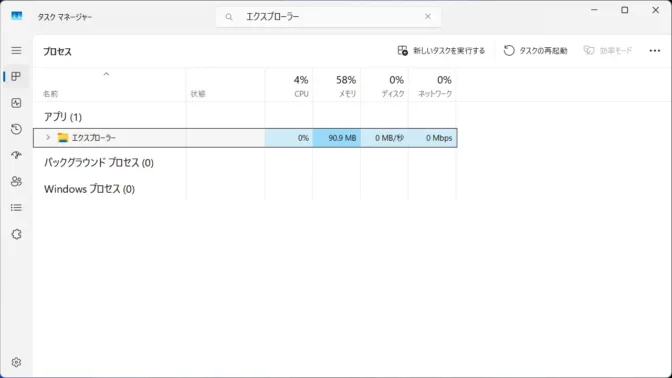Open the App history sidebar page
672x378 pixels.
[x=16, y=129]
